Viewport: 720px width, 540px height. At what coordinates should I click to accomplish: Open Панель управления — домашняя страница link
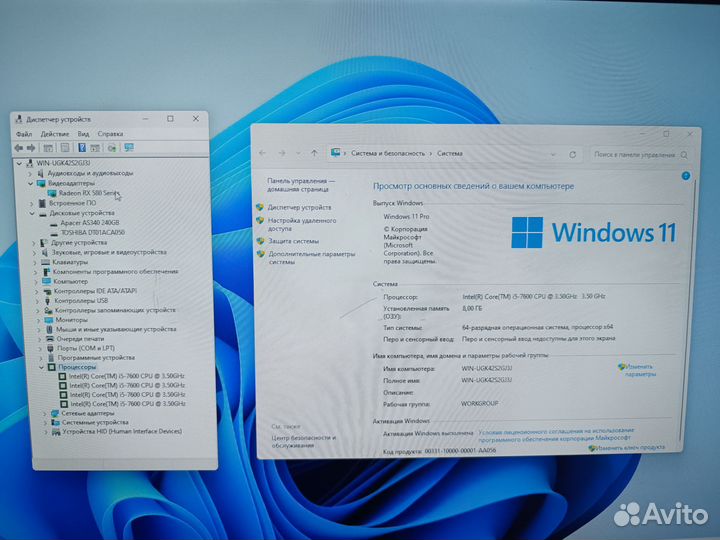[301, 185]
